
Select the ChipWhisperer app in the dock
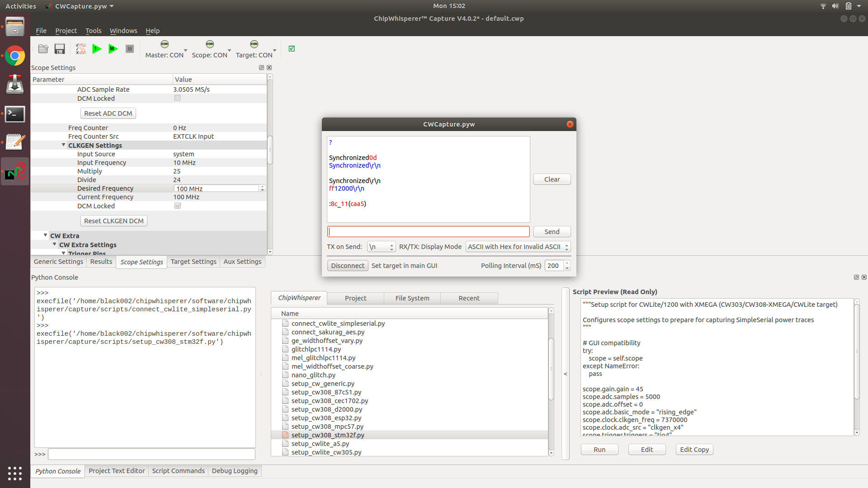click(x=15, y=171)
